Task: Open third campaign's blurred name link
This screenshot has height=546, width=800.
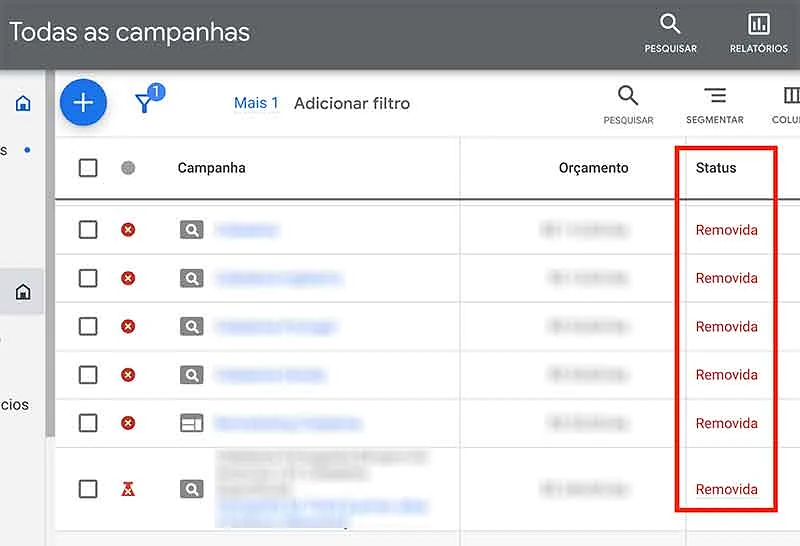Action: coord(276,327)
